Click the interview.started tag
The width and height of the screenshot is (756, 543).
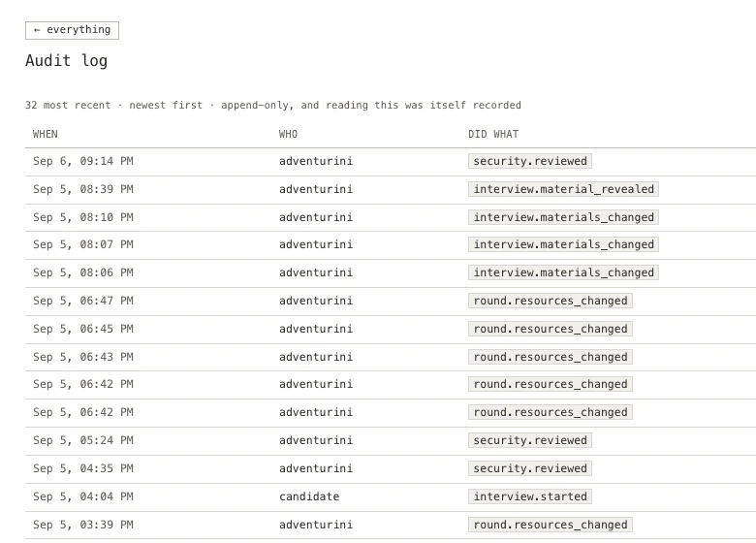point(530,496)
